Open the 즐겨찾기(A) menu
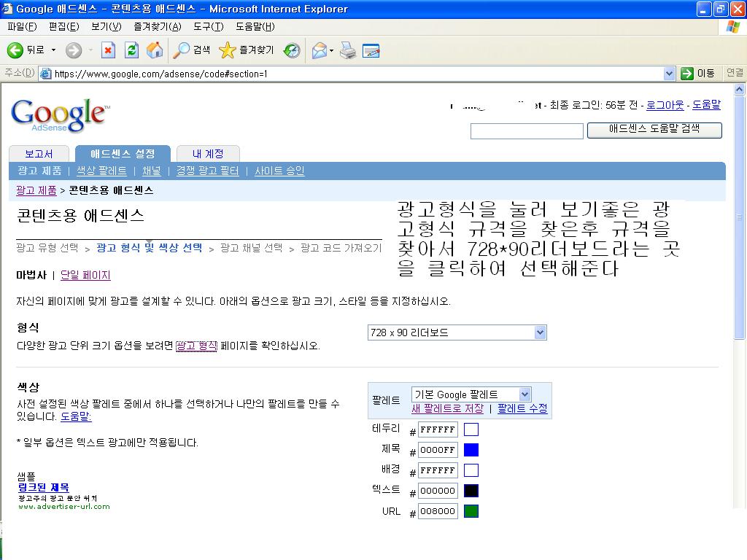Screen dimensions: 747x560 [x=158, y=27]
